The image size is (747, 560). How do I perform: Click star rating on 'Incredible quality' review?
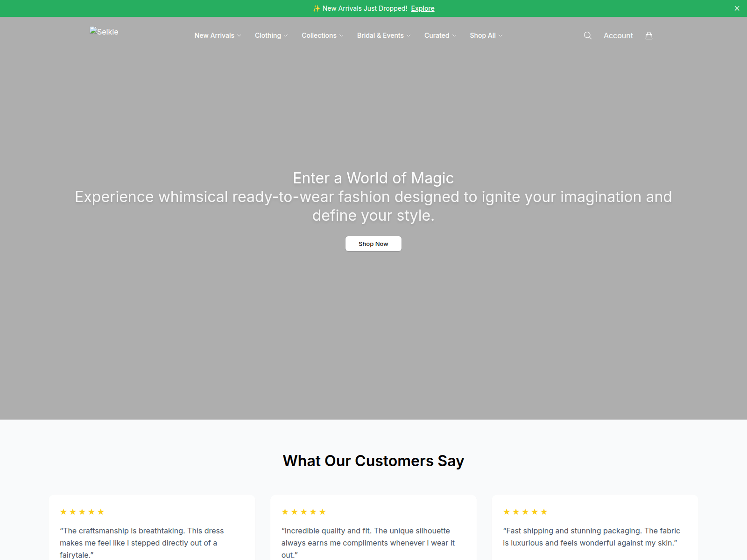(x=303, y=512)
